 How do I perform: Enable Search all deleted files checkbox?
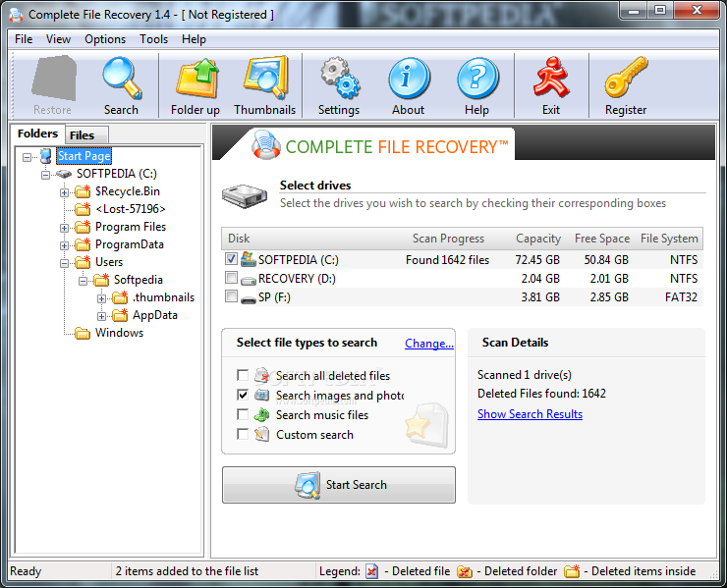[243, 374]
